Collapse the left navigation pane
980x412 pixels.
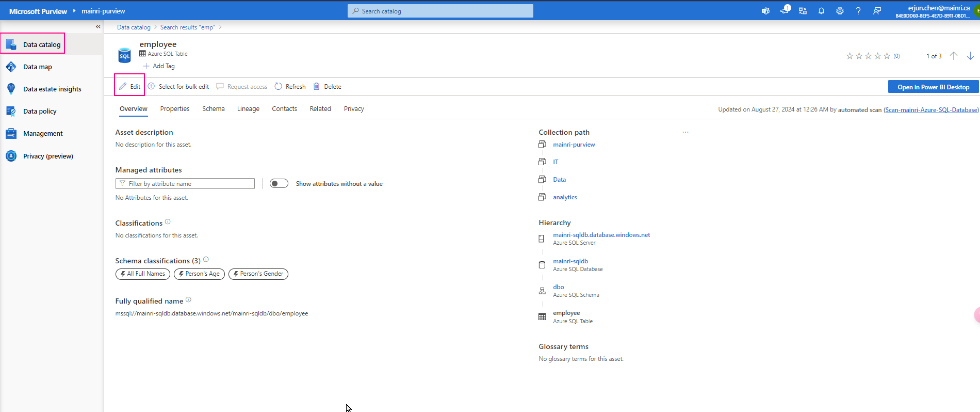click(98, 27)
